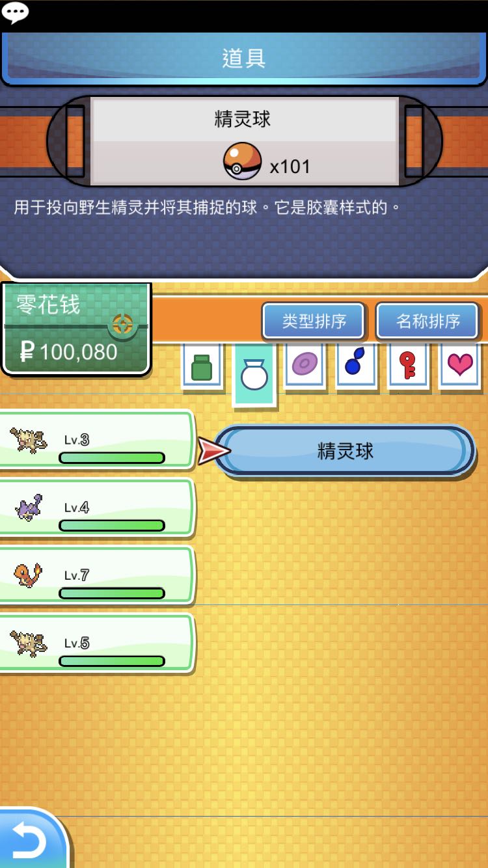
Task: Tap the 零花钱 money panel
Action: (x=76, y=329)
